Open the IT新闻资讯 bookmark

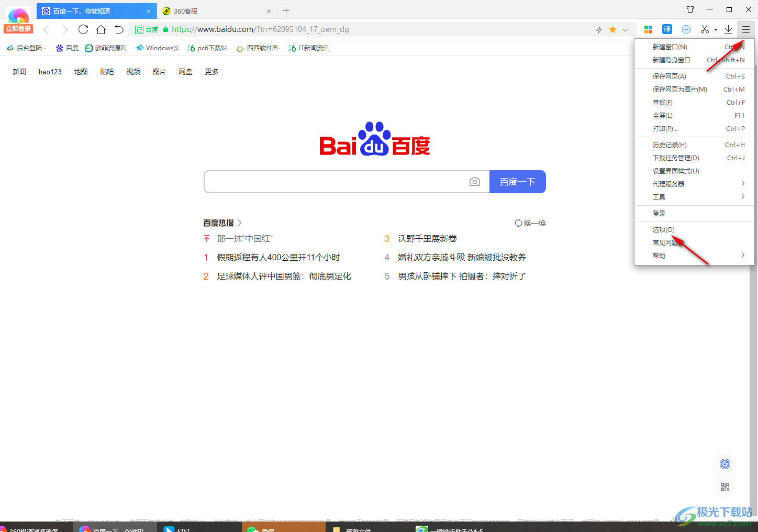click(309, 48)
